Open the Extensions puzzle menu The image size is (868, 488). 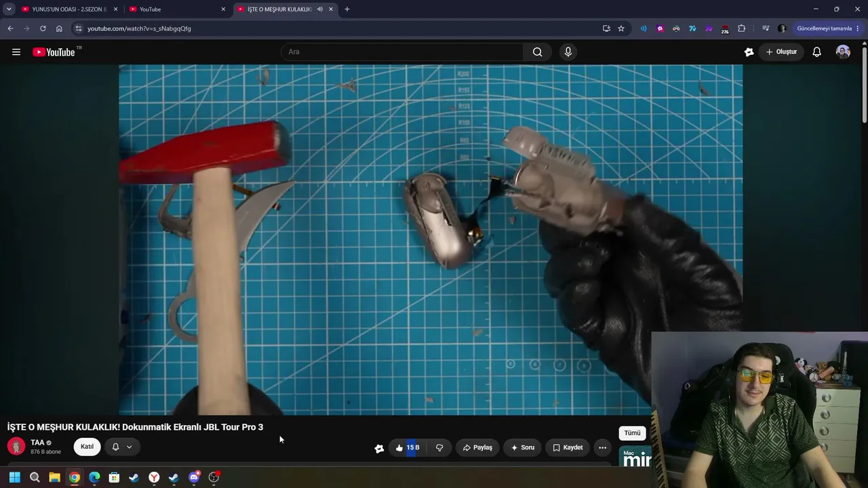click(741, 28)
